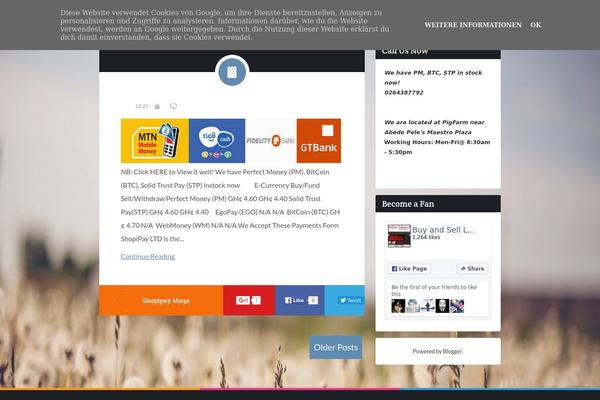Open comments via the speech bubble icon

173,106
